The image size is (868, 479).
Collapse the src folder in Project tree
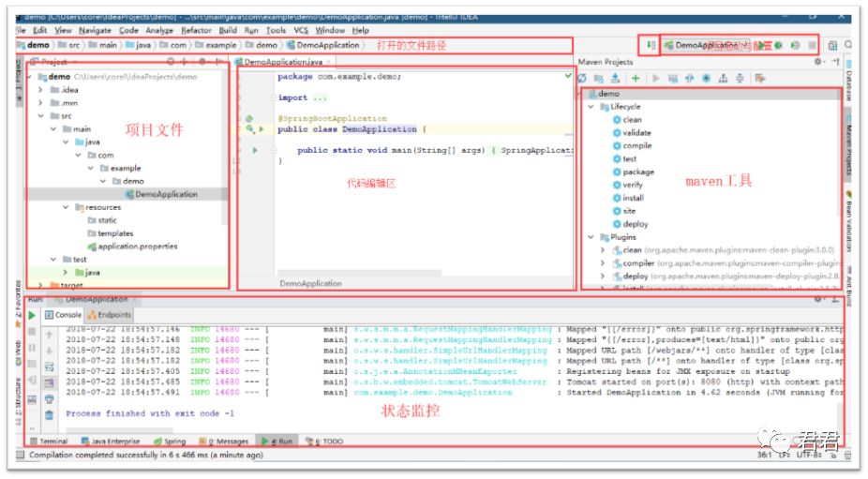(x=41, y=115)
